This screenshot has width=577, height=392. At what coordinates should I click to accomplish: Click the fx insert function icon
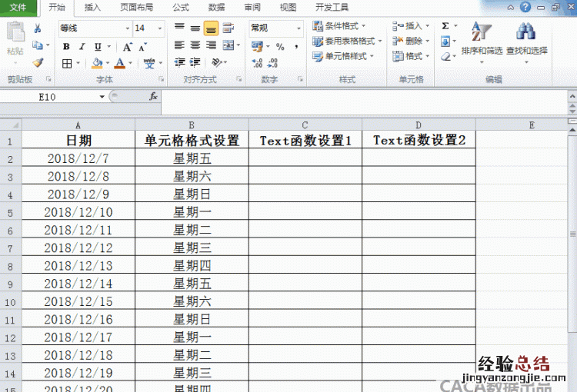[153, 97]
